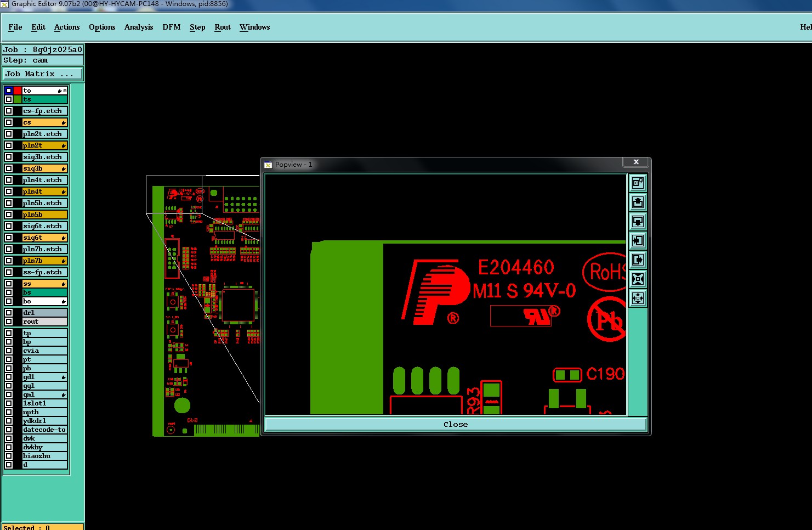The height and width of the screenshot is (530, 812).
Task: Select layer name 'pln7b.etch'
Action: point(45,249)
